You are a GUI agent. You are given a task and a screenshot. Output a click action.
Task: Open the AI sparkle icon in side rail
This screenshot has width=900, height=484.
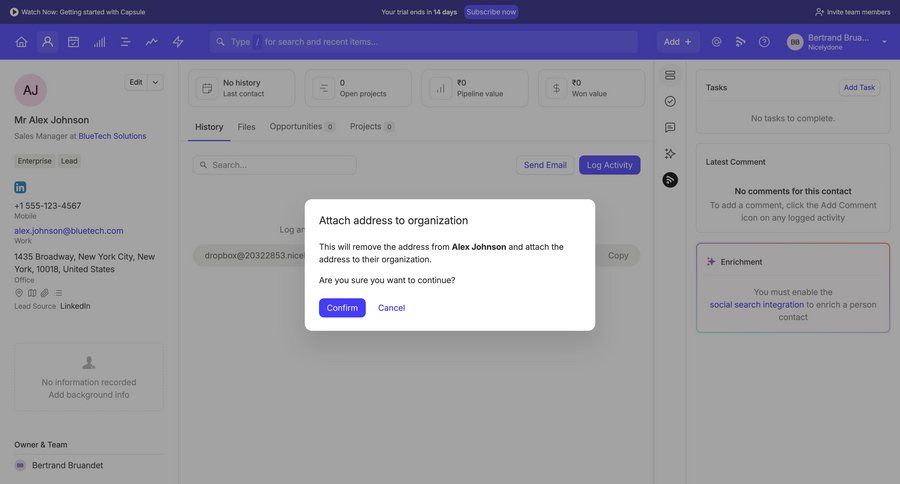click(x=670, y=154)
